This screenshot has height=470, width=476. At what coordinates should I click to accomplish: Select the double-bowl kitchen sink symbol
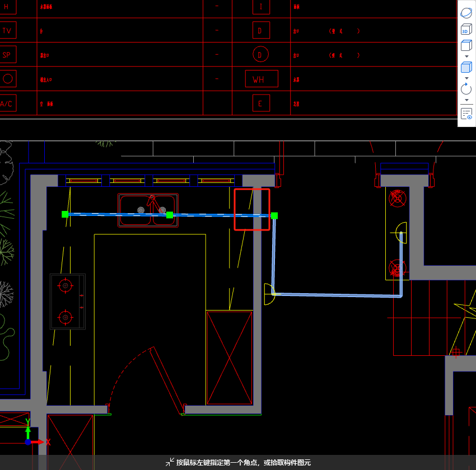(148, 210)
